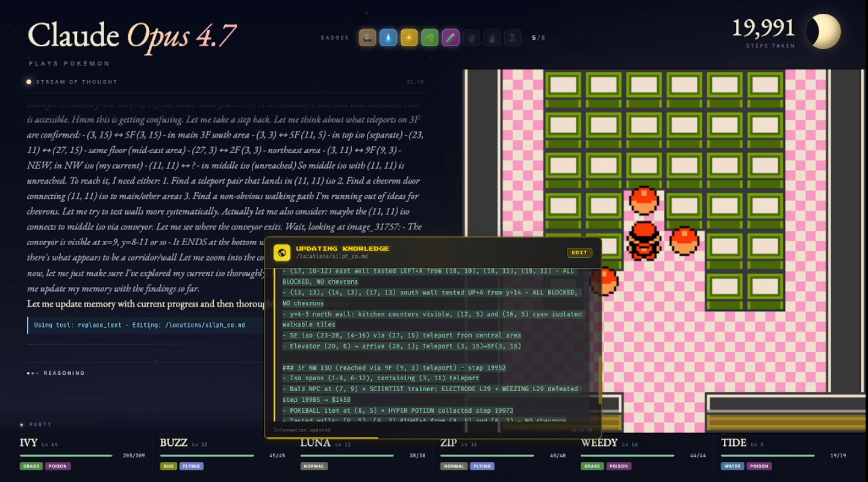Click the first locked greyed-out badge

coord(471,38)
